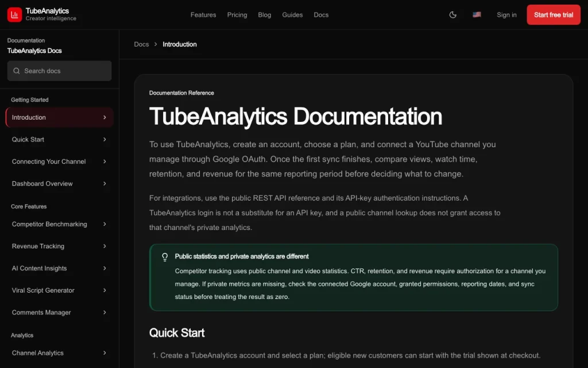Expand the Competitor Benchmarking chevron
This screenshot has width=588, height=368.
[105, 224]
